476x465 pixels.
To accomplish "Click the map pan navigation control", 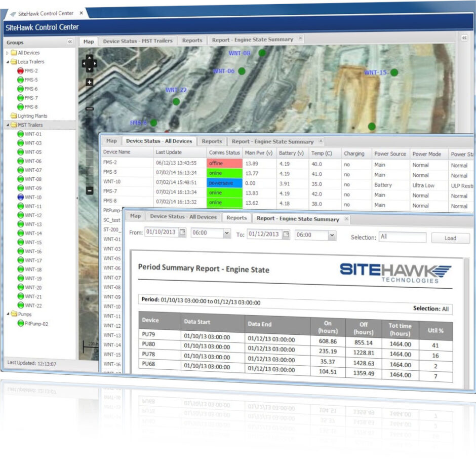I will (x=90, y=63).
